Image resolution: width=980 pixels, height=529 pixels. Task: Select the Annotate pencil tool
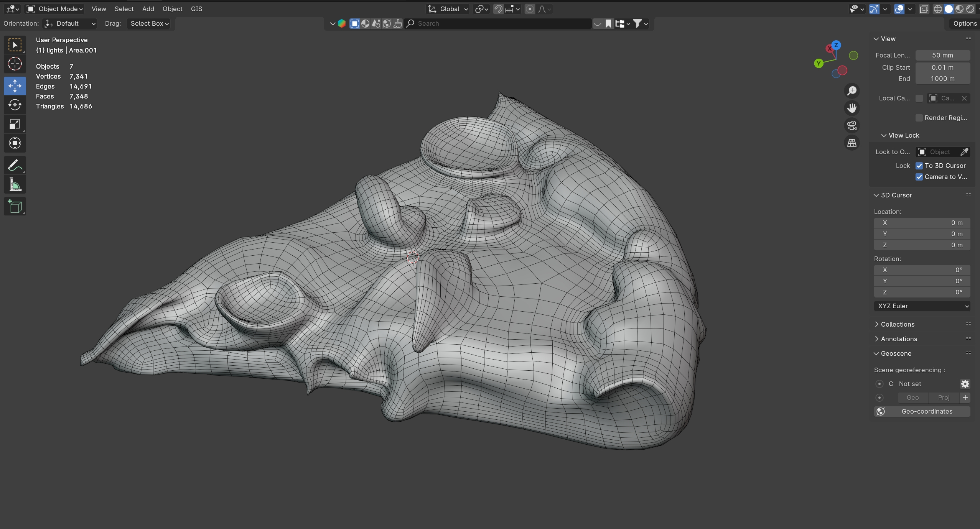[x=15, y=166]
